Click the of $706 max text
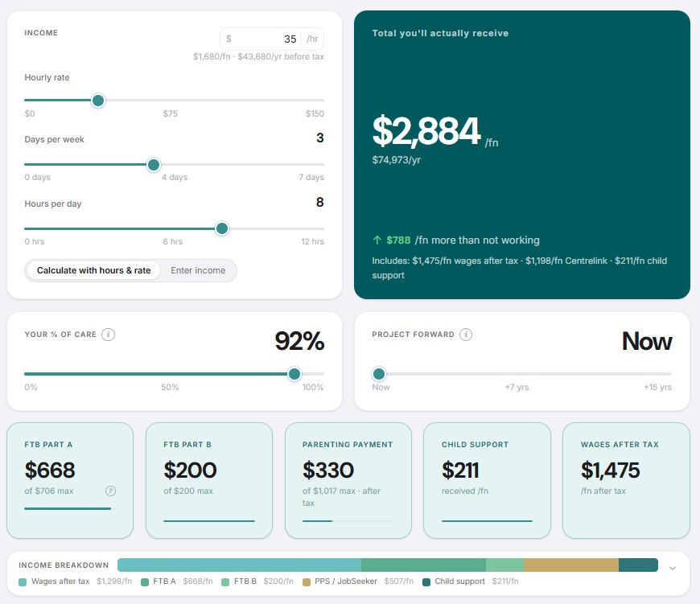Image resolution: width=700 pixels, height=604 pixels. pyautogui.click(x=49, y=491)
